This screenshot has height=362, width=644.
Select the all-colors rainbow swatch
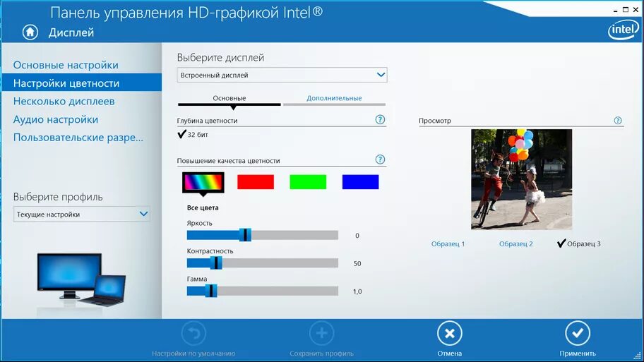click(x=203, y=182)
